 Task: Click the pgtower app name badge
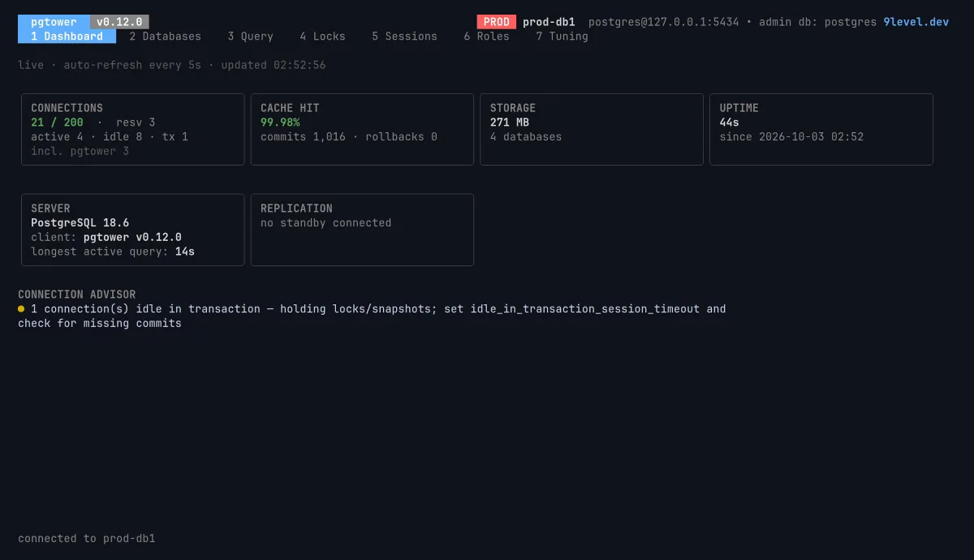pyautogui.click(x=54, y=22)
